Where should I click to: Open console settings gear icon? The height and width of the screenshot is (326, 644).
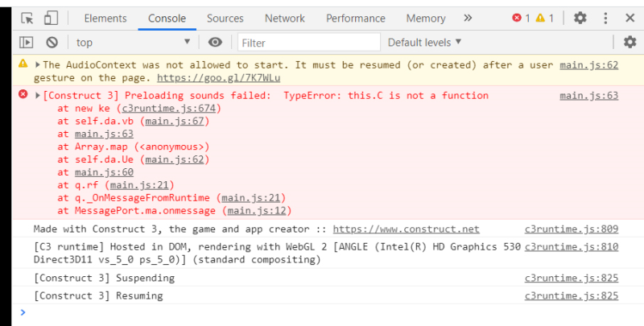(x=630, y=43)
